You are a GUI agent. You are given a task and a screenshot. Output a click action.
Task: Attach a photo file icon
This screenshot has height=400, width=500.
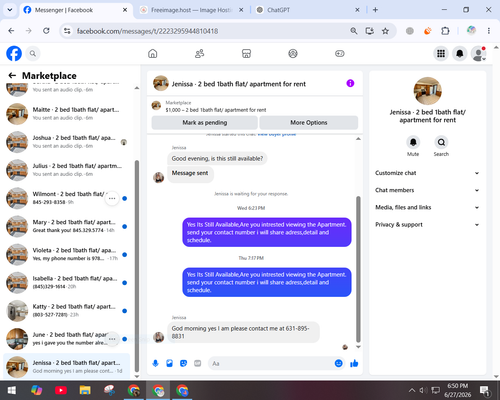pos(169,363)
